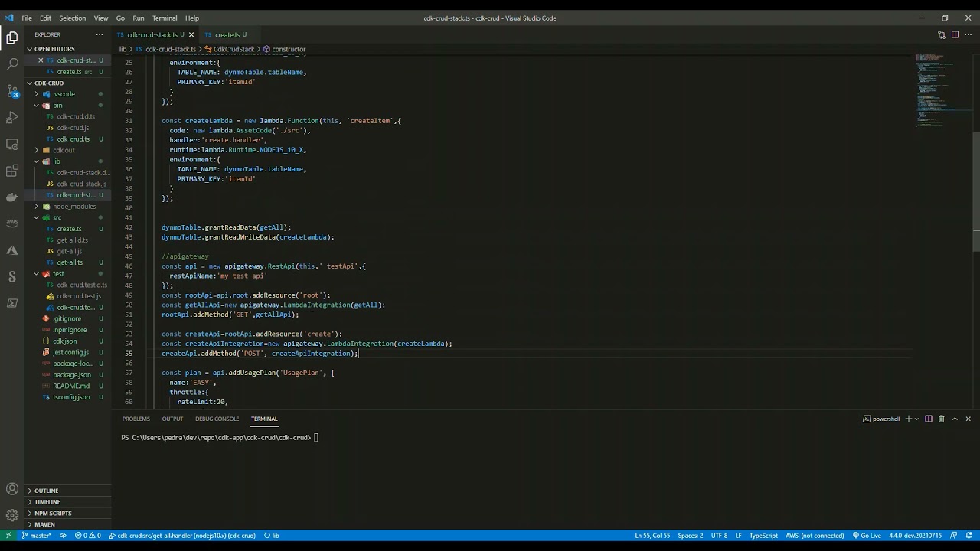Open cdk.json in the file explorer
The image size is (980, 551).
click(64, 341)
